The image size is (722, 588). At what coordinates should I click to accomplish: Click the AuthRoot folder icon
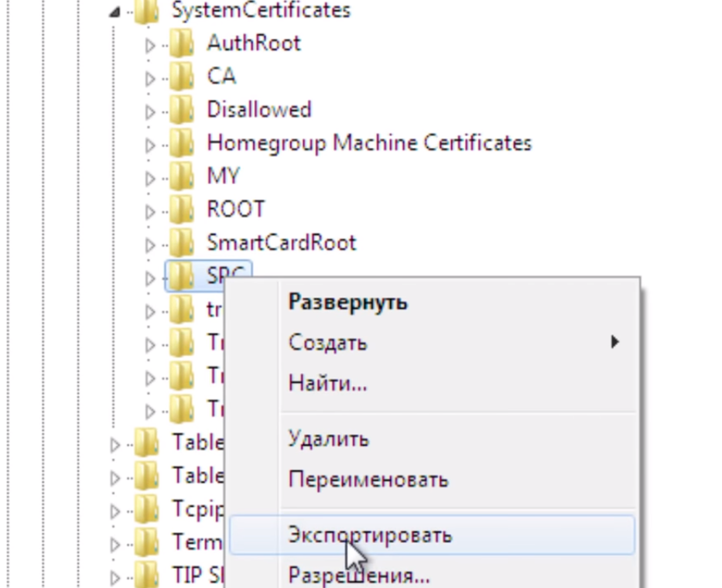pos(182,43)
